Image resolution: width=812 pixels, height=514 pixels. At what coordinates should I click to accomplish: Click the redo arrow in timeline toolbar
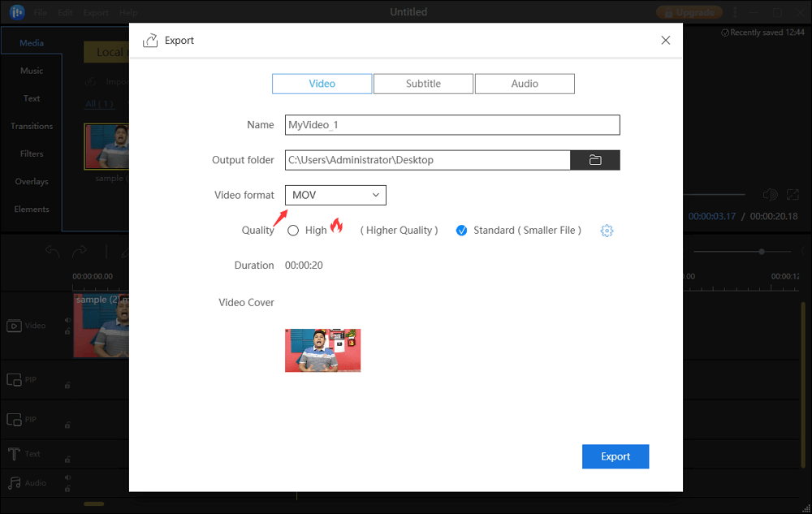[x=80, y=252]
